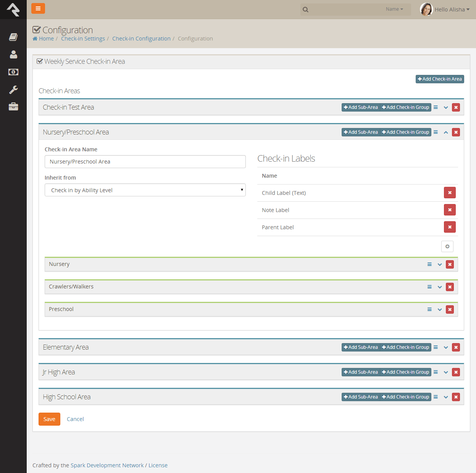Remove the Child Label (Text) label
The width and height of the screenshot is (476, 473).
(450, 193)
